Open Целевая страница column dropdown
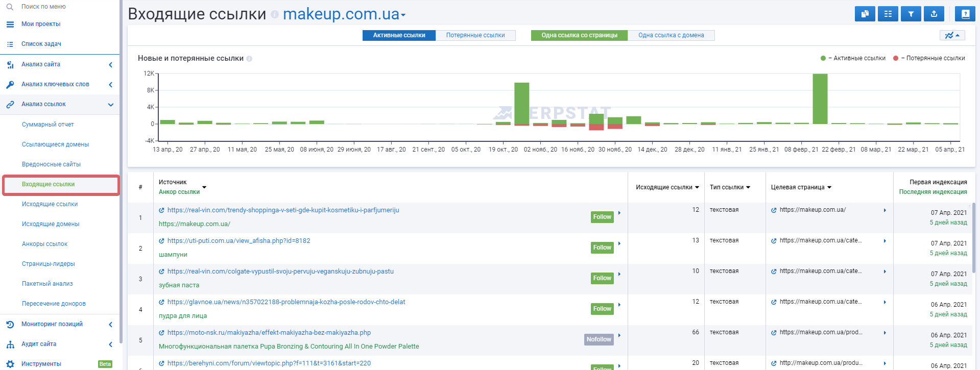Screen dimensions: 980x370 [x=829, y=187]
